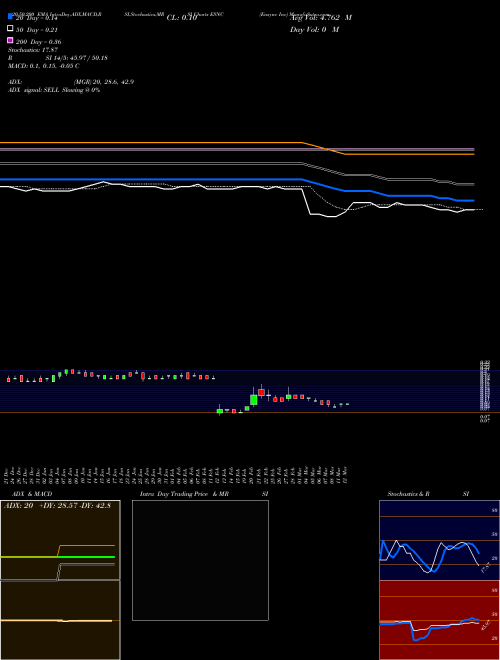Select the '20 Day = 0.14' legend text
This screenshot has height=660, width=500.
tap(37, 18)
